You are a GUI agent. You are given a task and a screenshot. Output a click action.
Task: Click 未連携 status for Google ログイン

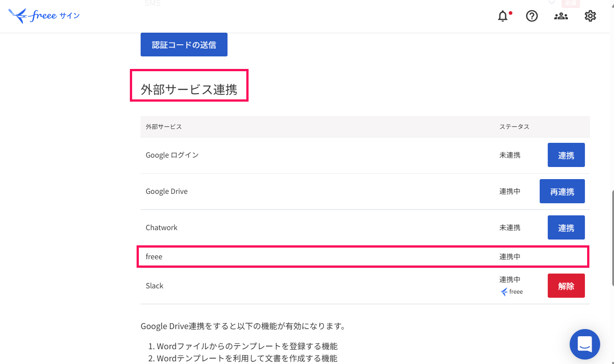click(510, 155)
